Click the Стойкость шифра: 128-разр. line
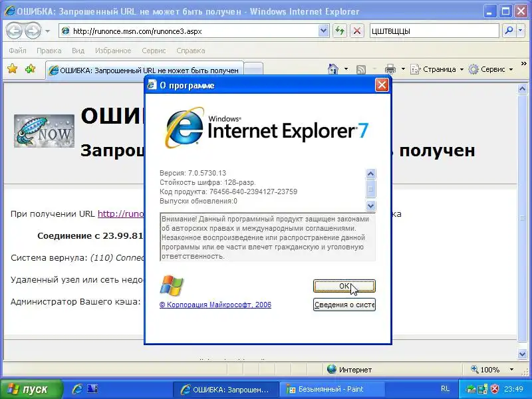 coord(207,182)
